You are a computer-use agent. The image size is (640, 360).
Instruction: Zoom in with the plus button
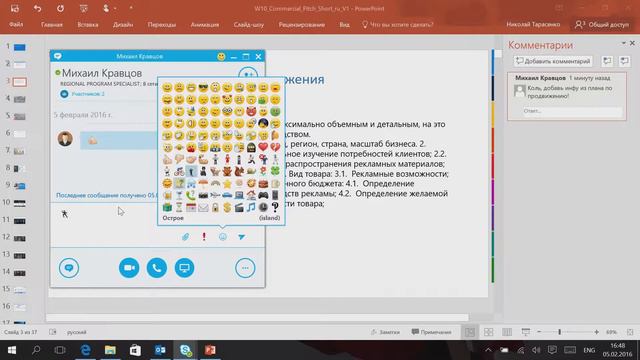[597, 332]
